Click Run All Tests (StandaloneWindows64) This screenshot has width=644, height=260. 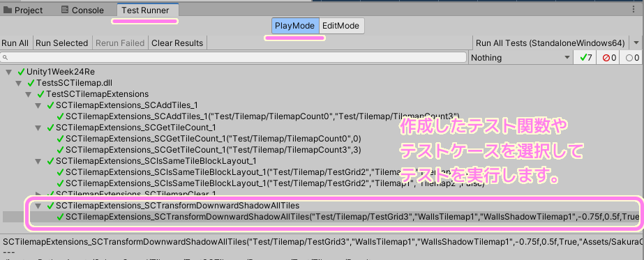pos(551,43)
